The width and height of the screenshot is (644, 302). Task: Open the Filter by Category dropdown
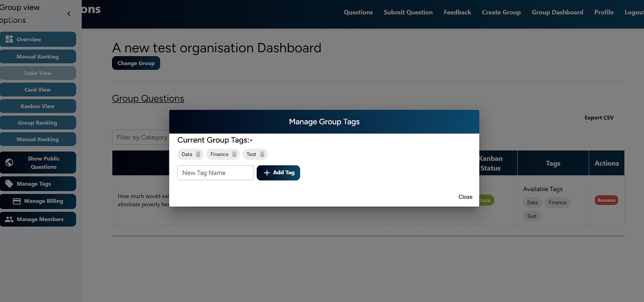coord(141,138)
